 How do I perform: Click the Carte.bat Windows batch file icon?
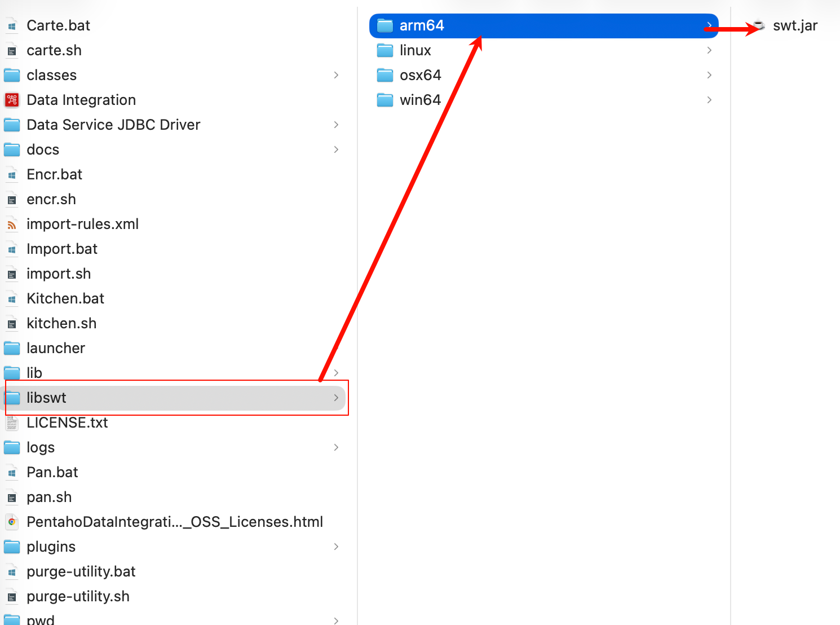[12, 26]
